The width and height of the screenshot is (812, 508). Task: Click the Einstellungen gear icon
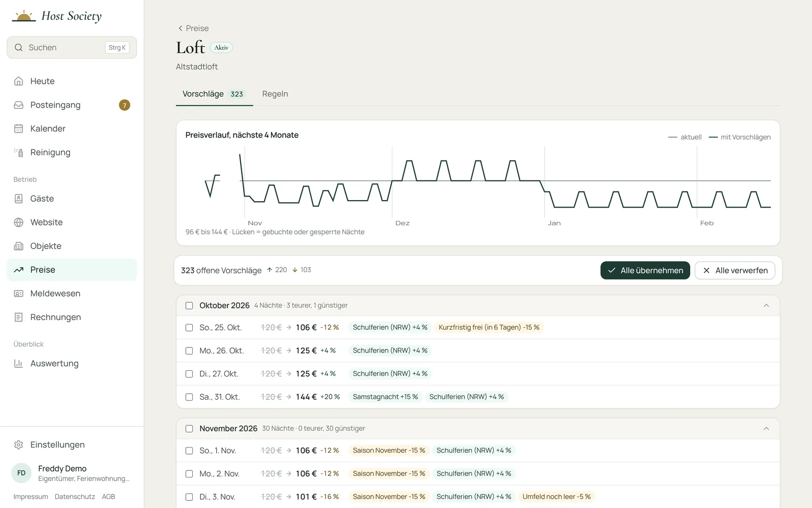[x=19, y=444]
